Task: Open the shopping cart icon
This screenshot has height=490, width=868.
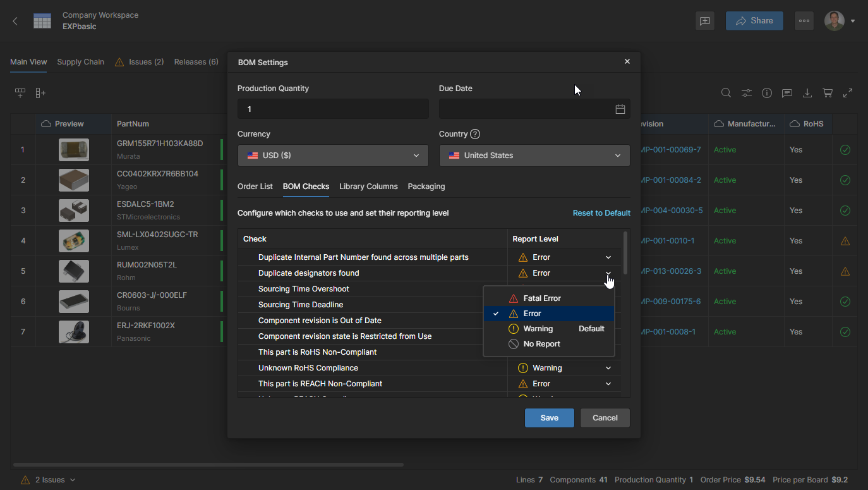Action: (827, 93)
